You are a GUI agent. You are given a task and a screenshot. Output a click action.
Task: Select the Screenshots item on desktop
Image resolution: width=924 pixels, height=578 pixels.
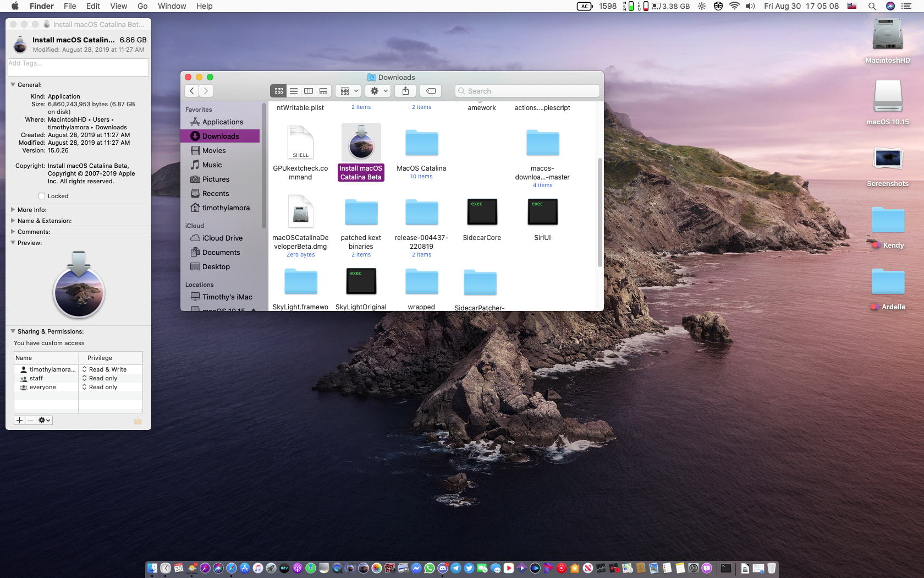pyautogui.click(x=888, y=159)
